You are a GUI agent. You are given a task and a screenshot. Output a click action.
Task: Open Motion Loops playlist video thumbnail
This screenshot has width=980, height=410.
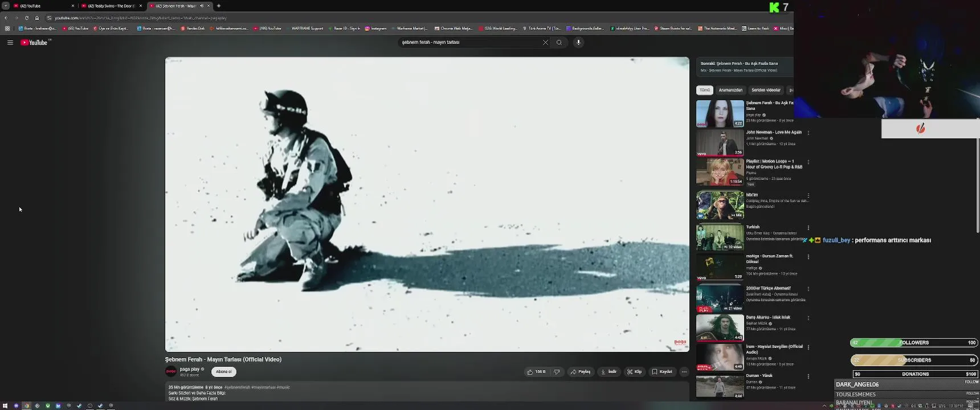point(720,172)
